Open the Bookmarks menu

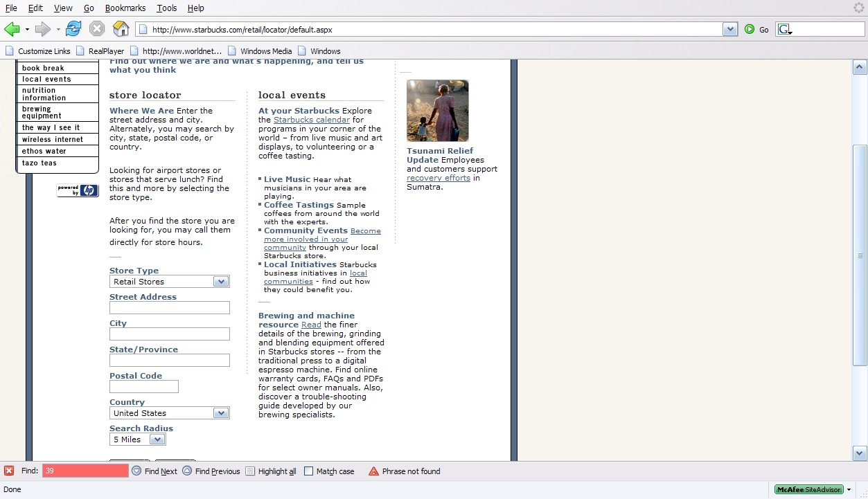tap(125, 8)
